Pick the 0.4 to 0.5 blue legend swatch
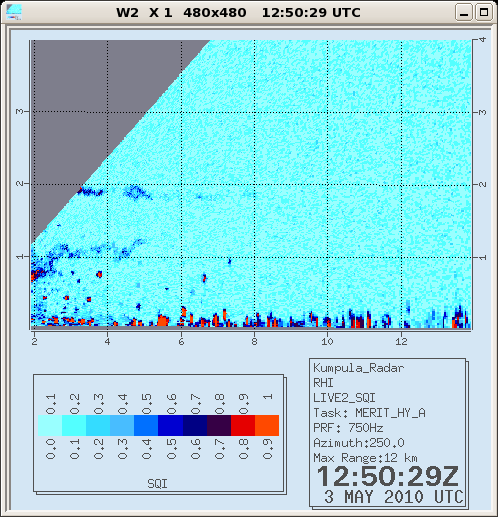Image resolution: width=498 pixels, height=517 pixels. pyautogui.click(x=146, y=425)
